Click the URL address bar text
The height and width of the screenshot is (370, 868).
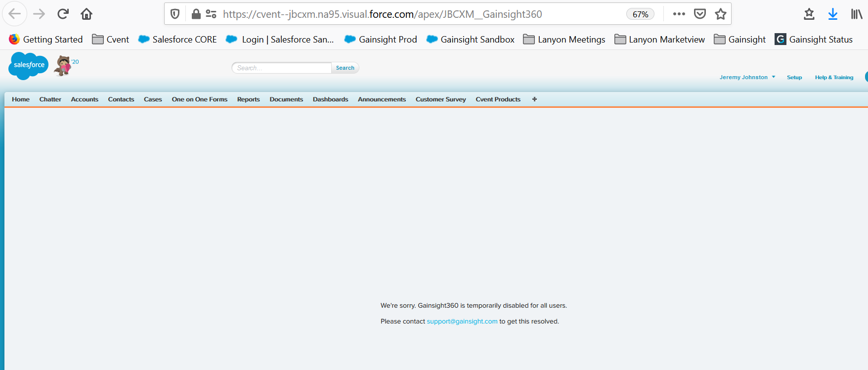point(382,14)
